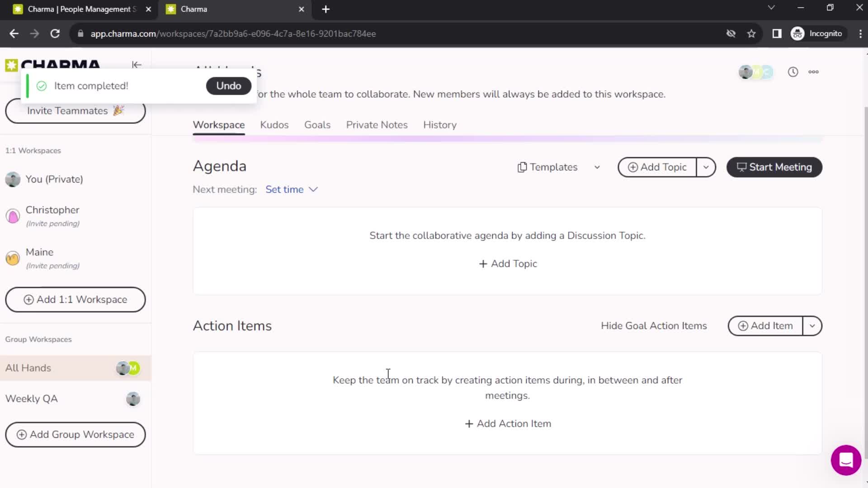Click the Set time link for next meeting
Image resolution: width=868 pixels, height=488 pixels.
(284, 189)
